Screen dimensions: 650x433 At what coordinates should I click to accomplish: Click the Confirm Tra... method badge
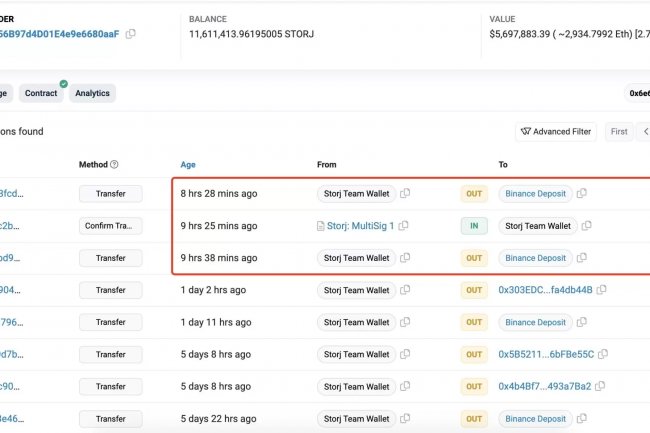point(110,226)
